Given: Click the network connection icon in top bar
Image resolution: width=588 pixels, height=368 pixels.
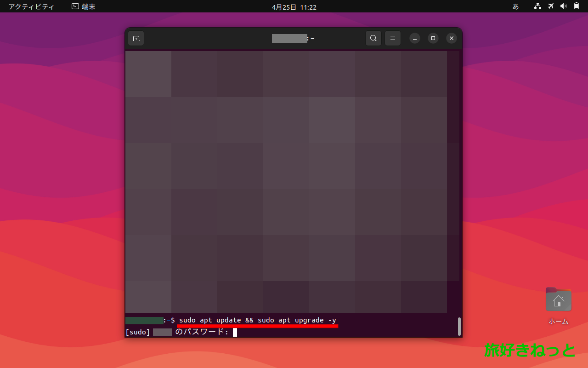Looking at the screenshot, I should click(537, 6).
